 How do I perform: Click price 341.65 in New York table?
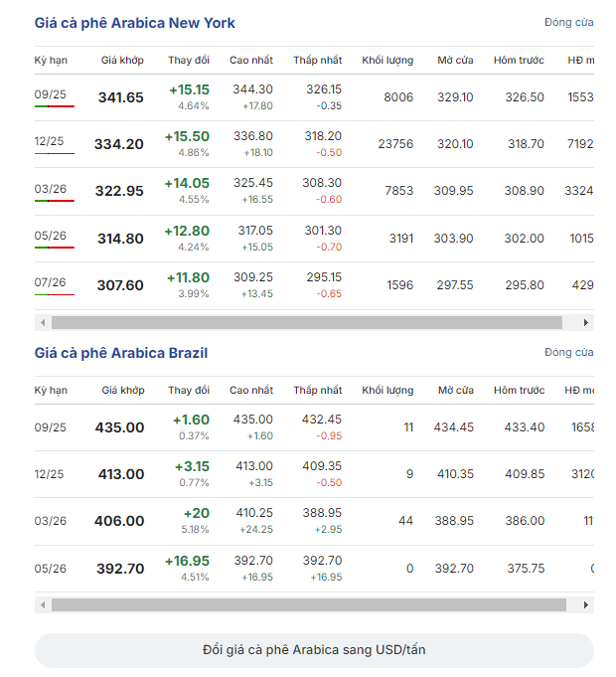coord(121,97)
